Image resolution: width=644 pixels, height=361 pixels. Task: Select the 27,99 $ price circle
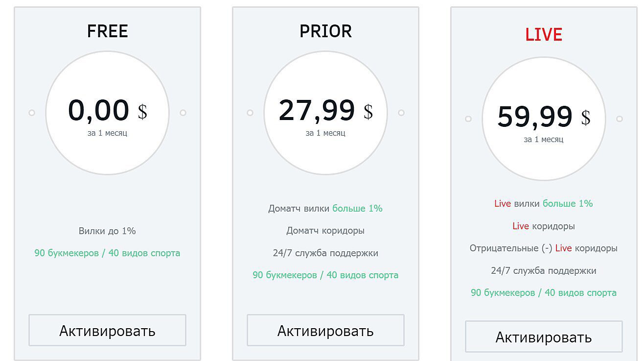325,113
